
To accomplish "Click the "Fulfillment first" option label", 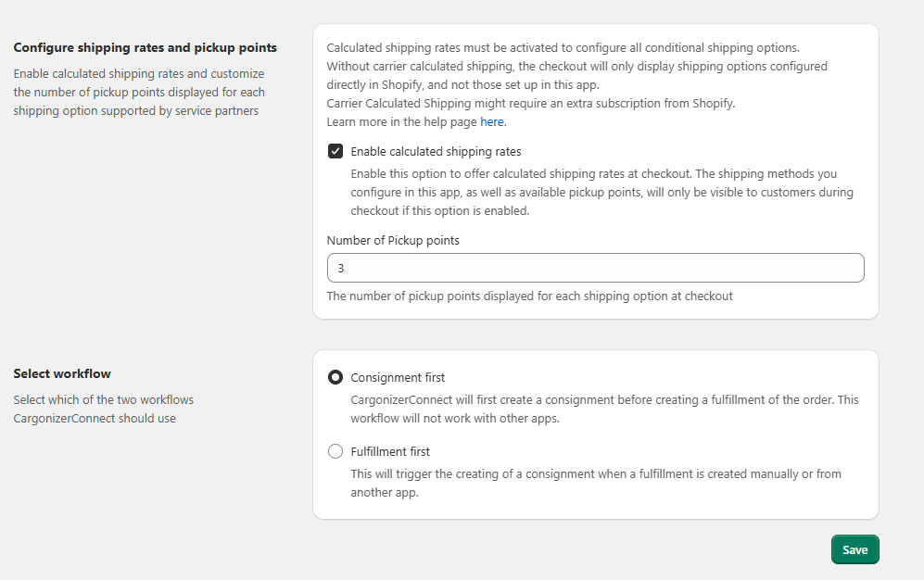I will pos(390,452).
